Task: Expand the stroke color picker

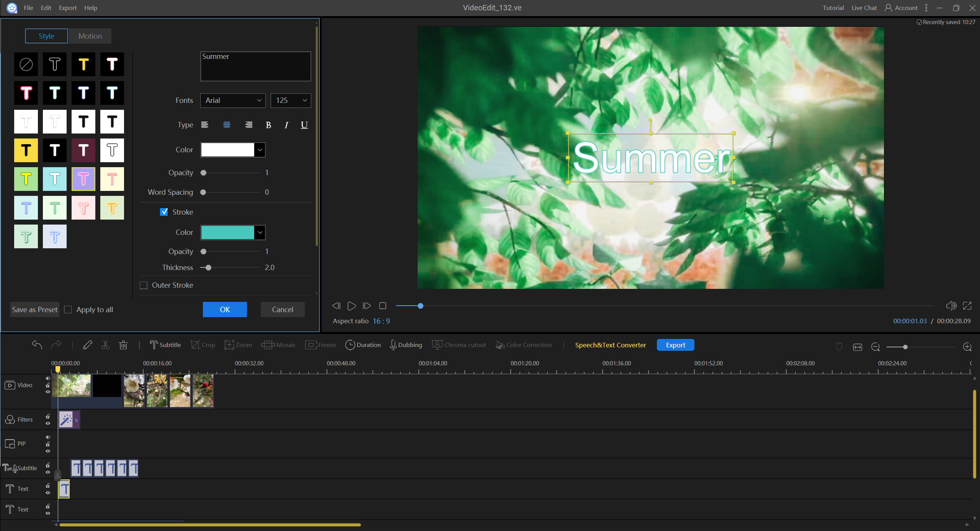Action: coord(260,232)
